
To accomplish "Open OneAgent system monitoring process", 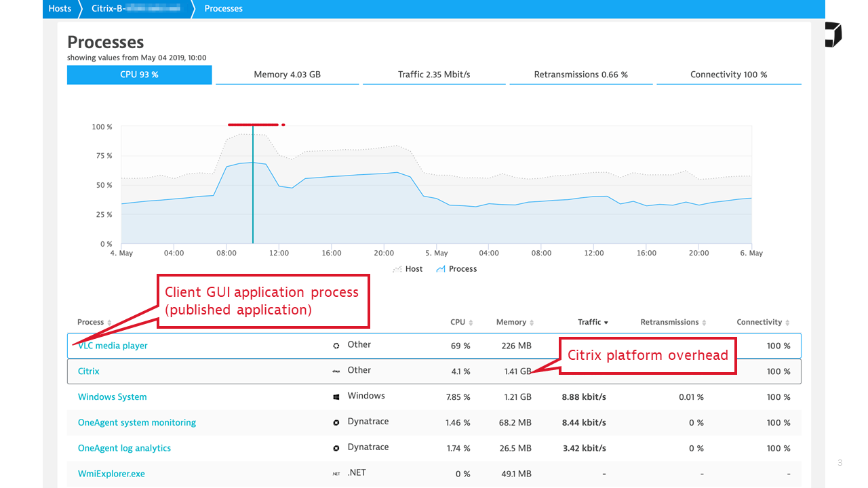I will tap(137, 423).
